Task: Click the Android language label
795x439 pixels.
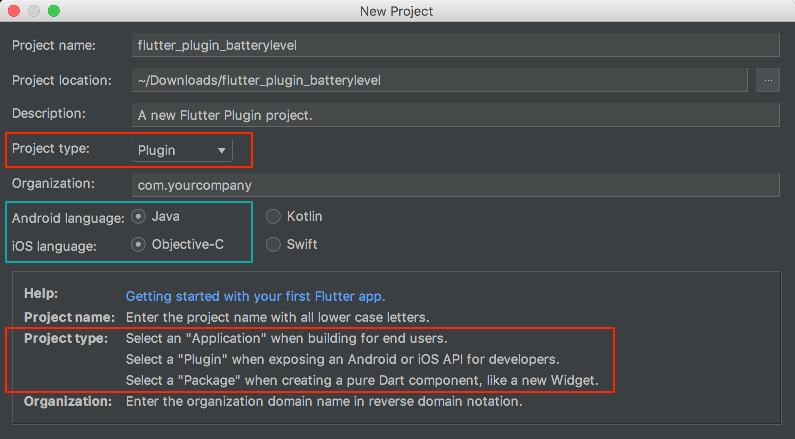Action: click(68, 217)
